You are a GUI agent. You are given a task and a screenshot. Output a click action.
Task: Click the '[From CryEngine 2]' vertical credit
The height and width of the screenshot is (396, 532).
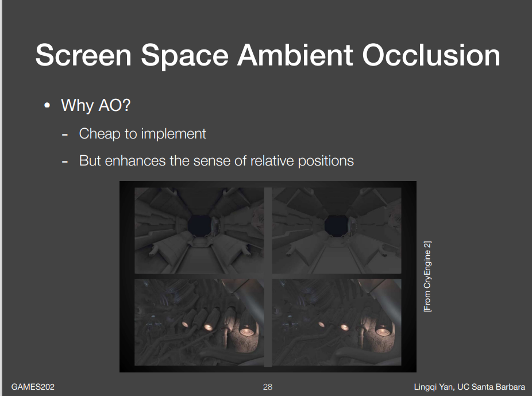[x=427, y=276]
